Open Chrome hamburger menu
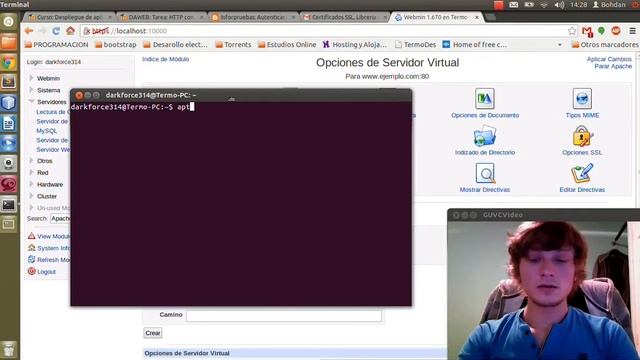This screenshot has height=360, width=640. (x=632, y=31)
